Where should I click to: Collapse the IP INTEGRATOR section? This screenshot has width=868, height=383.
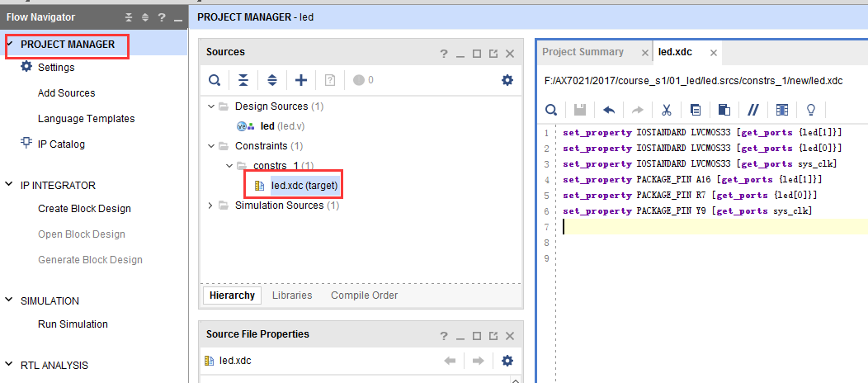pyautogui.click(x=9, y=185)
